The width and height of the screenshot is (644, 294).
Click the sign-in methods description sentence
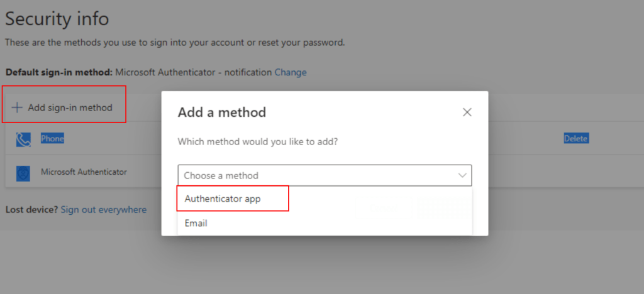pos(175,43)
